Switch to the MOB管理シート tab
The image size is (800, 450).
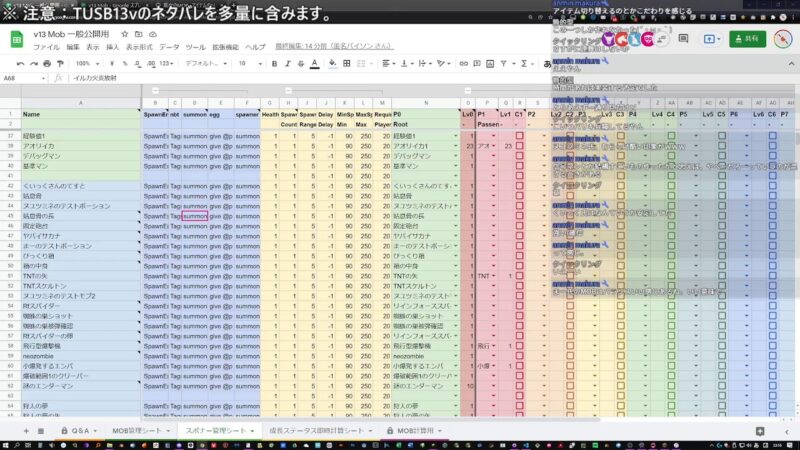[x=136, y=430]
